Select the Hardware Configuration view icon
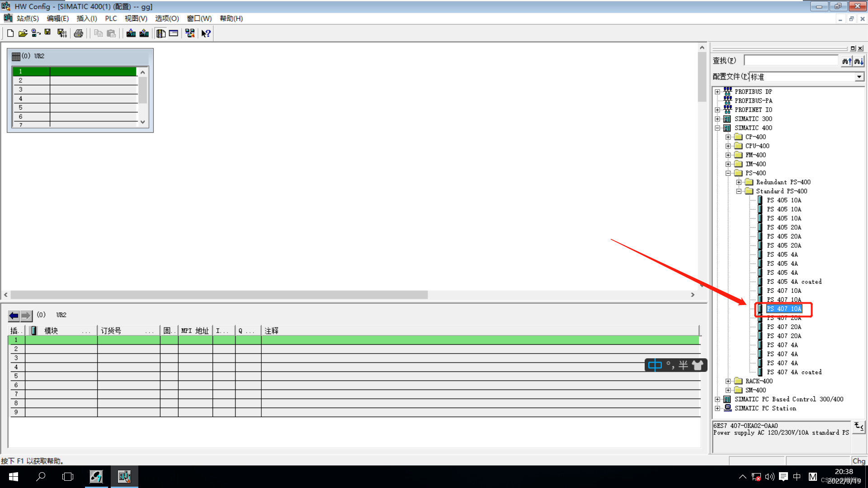Viewport: 868px width, 488px height. point(160,33)
